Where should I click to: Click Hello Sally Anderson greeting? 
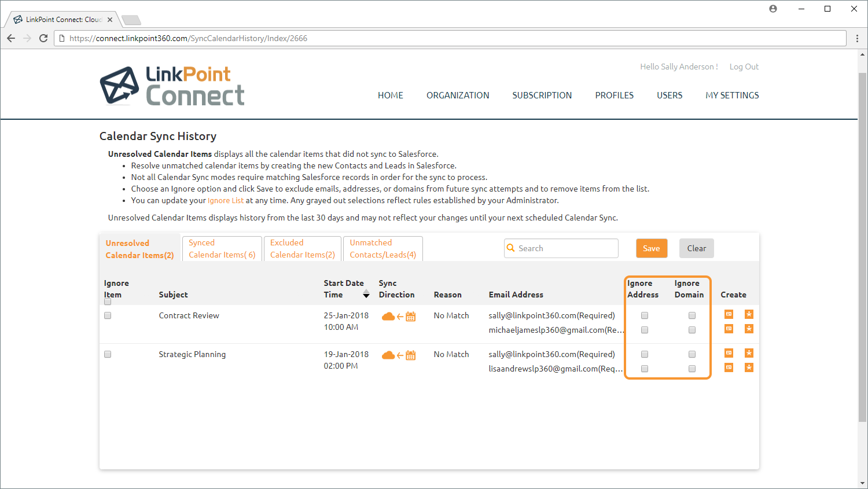click(x=679, y=67)
